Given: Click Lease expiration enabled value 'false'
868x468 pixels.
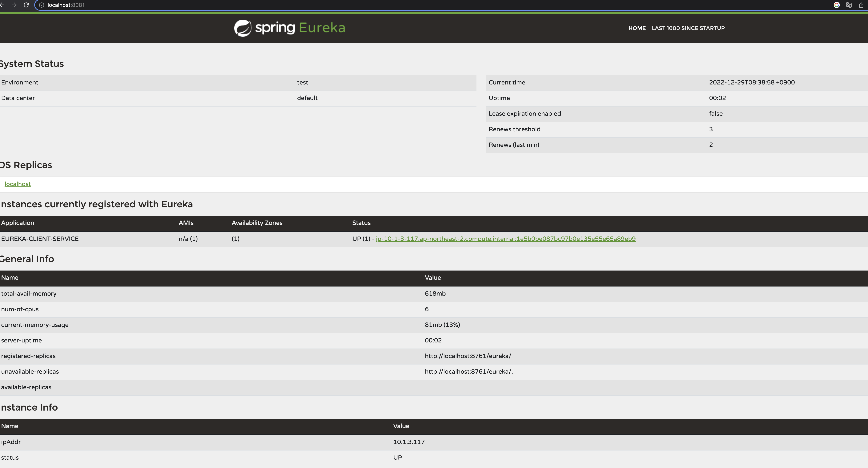Looking at the screenshot, I should tap(716, 113).
